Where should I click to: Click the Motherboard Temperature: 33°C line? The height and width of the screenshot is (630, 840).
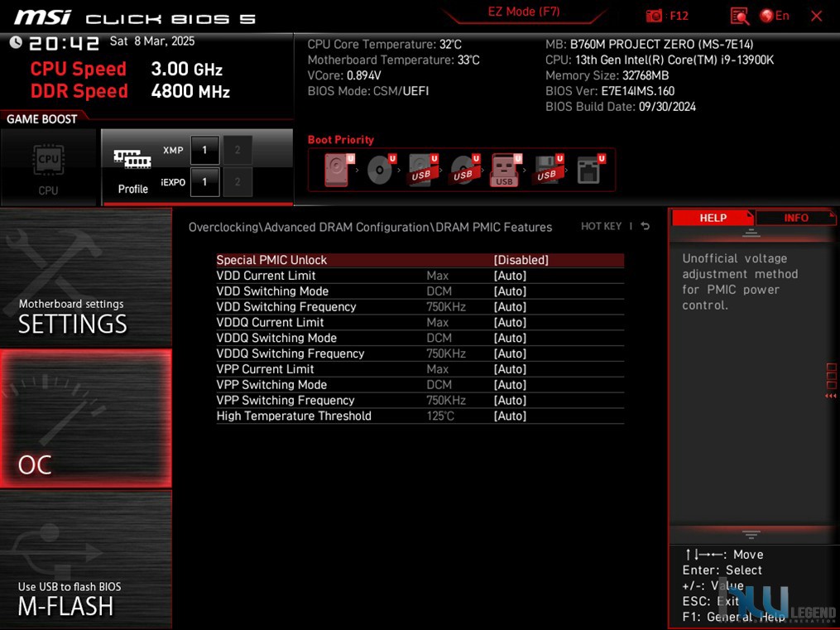click(393, 60)
